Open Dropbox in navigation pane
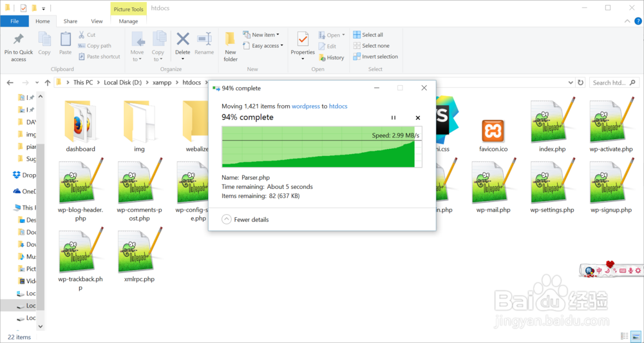This screenshot has height=343, width=644. tap(24, 175)
